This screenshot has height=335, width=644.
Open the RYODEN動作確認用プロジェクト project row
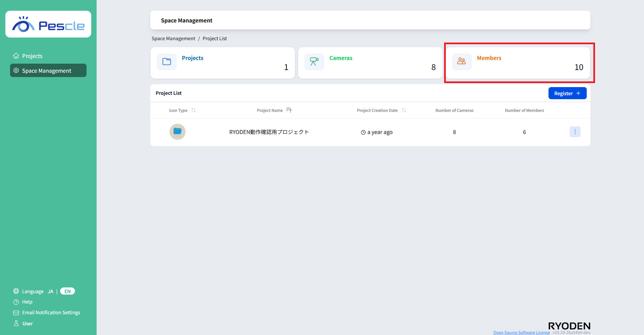pos(269,132)
